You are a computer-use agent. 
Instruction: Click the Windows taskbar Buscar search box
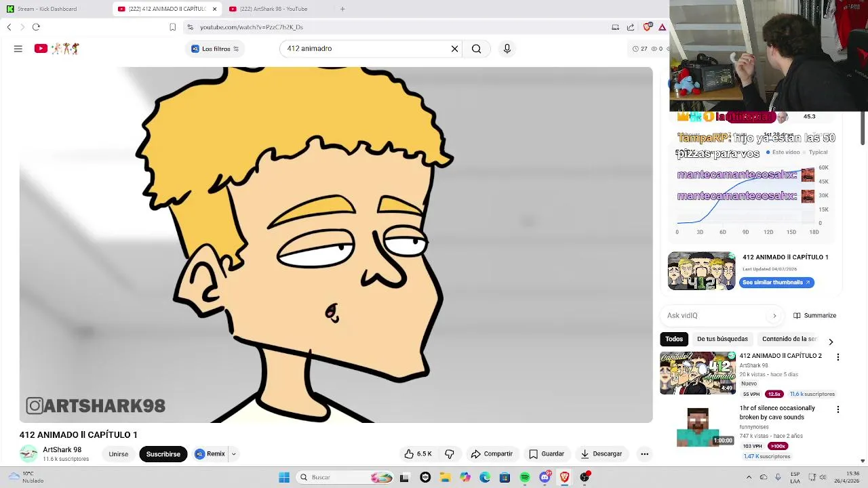tap(346, 477)
